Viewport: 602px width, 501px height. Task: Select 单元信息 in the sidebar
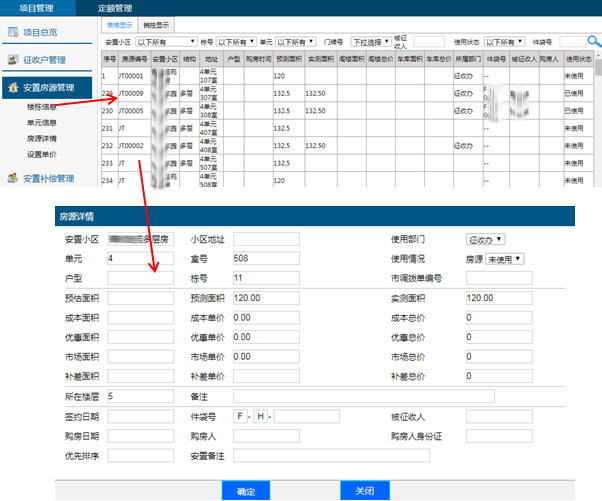(x=41, y=122)
